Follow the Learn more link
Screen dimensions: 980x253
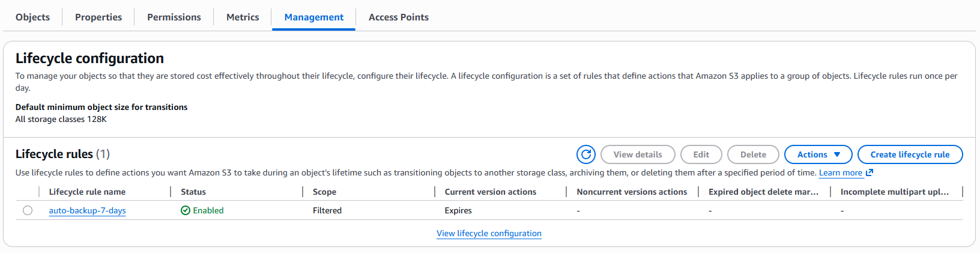840,172
